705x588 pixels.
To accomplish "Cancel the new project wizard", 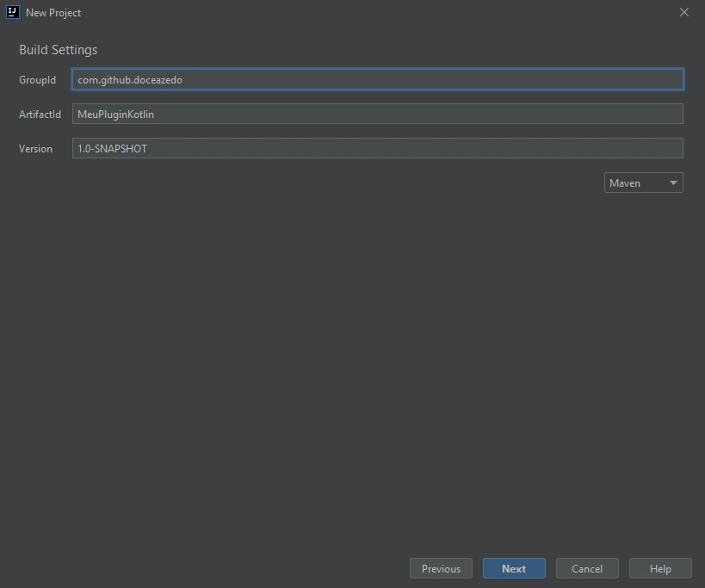I will point(587,568).
